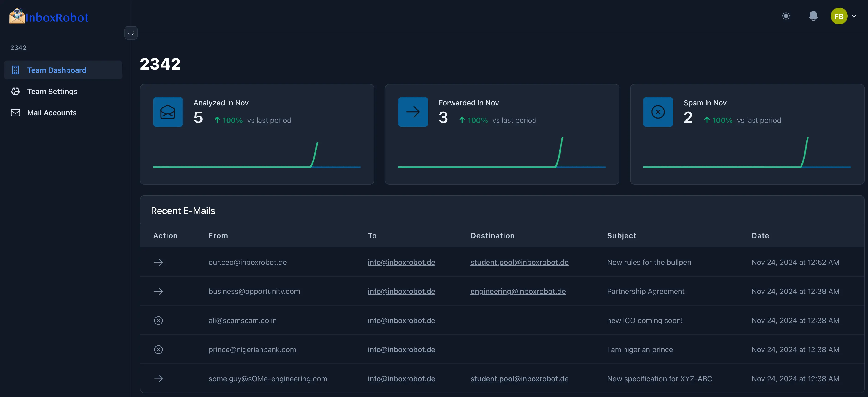The width and height of the screenshot is (868, 397).
Task: Go to Mail Accounts in the sidebar
Action: [63, 113]
